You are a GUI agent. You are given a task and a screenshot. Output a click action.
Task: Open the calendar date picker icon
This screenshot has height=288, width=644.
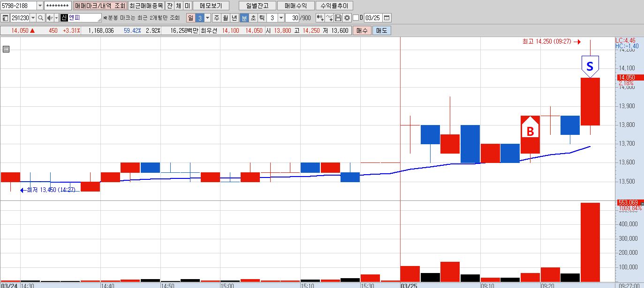[387, 18]
